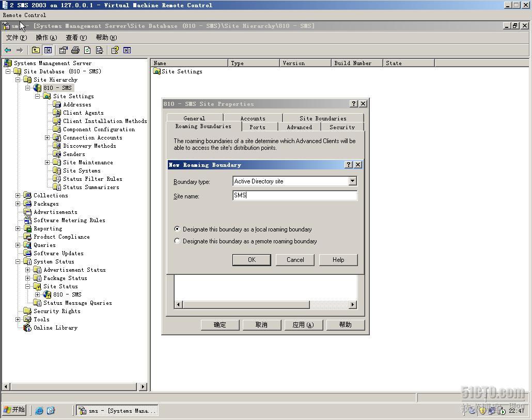This screenshot has height=420, width=532.
Task: Toggle the console tree show/hide icon
Action: click(48, 50)
